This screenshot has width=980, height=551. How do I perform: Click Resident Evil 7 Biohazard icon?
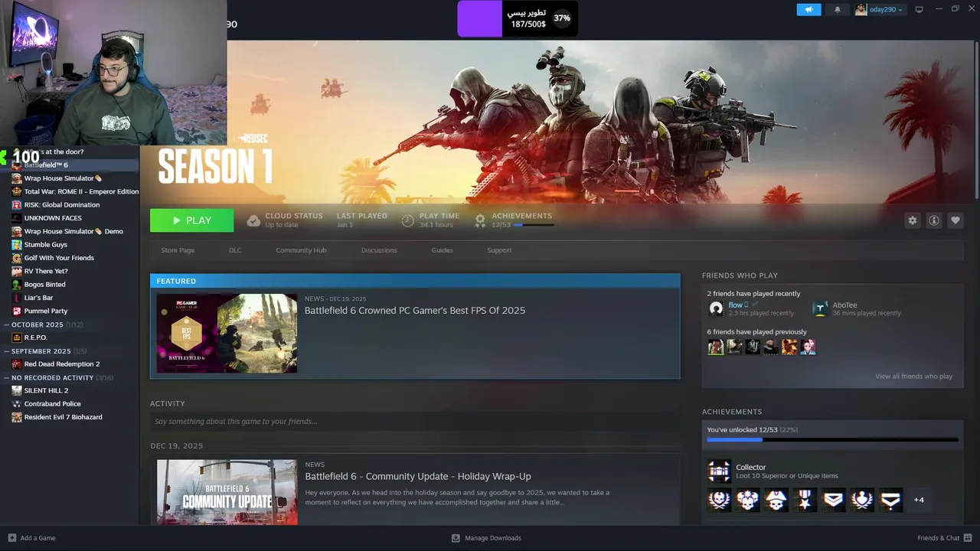tap(17, 417)
